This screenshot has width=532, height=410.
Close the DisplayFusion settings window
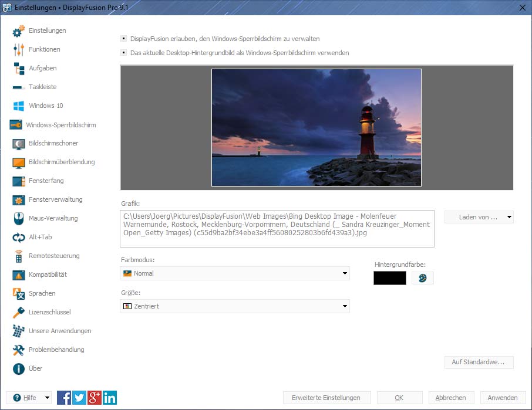click(523, 8)
